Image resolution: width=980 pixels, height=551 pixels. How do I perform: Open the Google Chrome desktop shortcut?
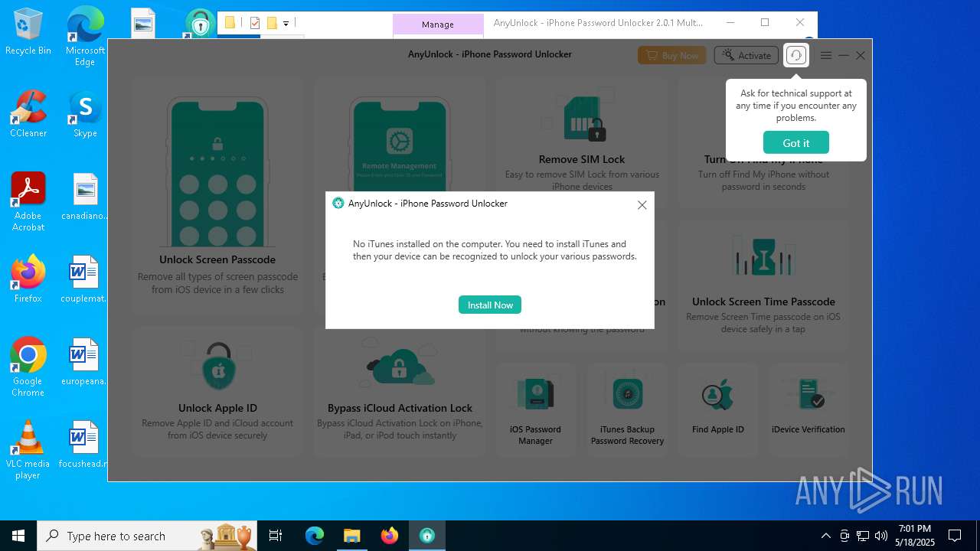point(28,367)
